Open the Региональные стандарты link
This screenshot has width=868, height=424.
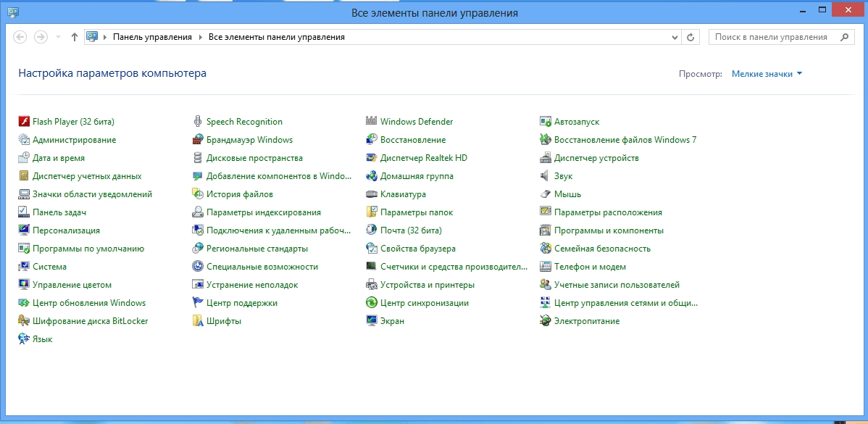coord(257,249)
